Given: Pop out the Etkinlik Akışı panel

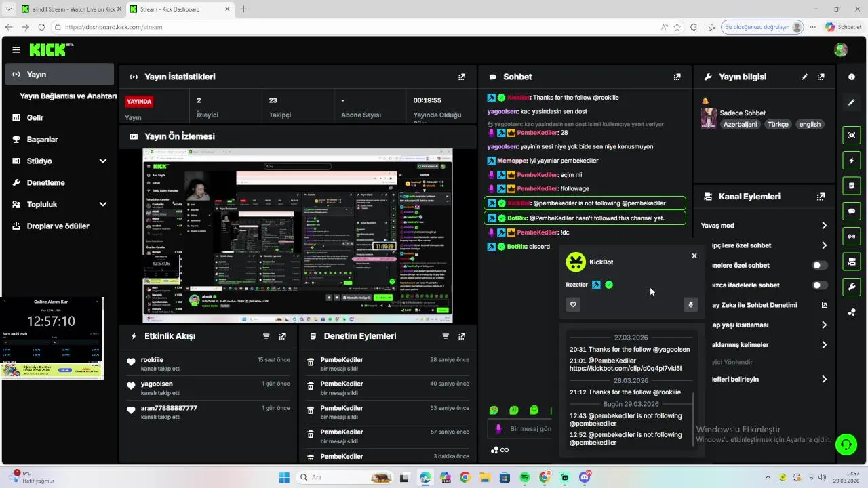Looking at the screenshot, I should coord(283,336).
